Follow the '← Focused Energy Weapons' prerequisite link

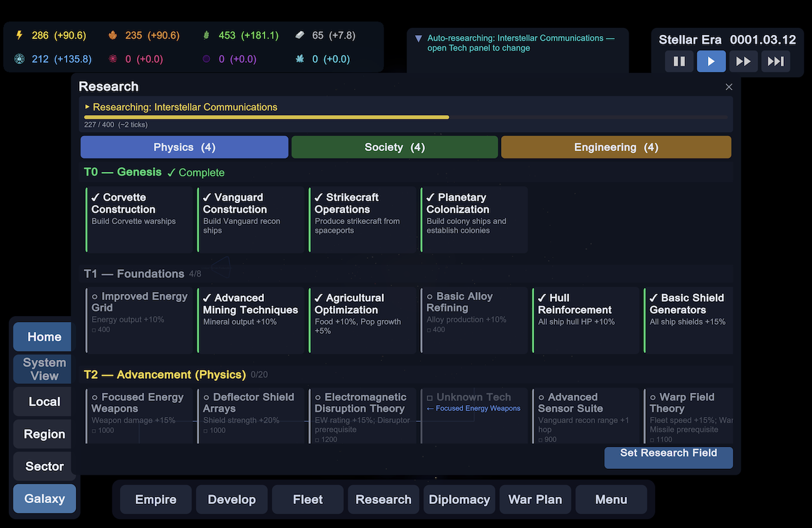(x=473, y=409)
